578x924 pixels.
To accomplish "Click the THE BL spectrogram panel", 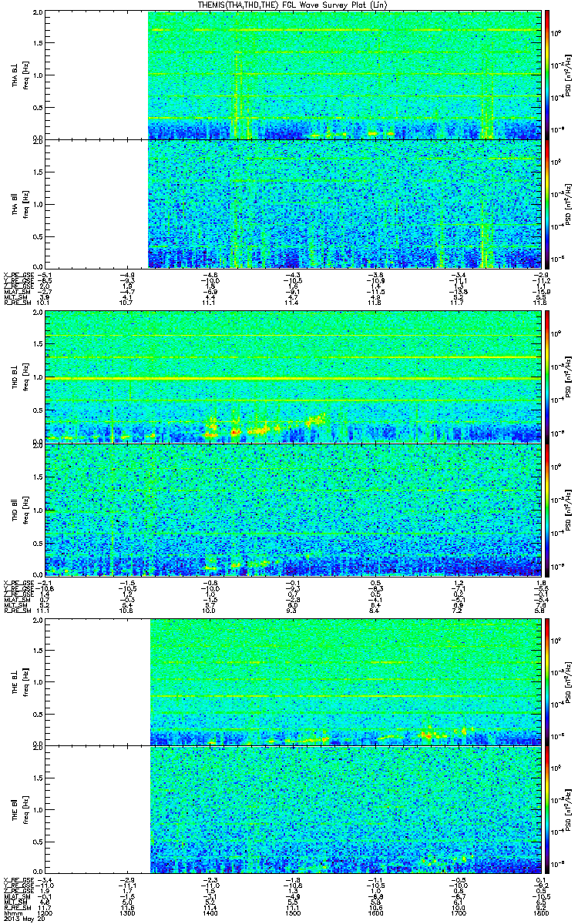I will coord(293,681).
